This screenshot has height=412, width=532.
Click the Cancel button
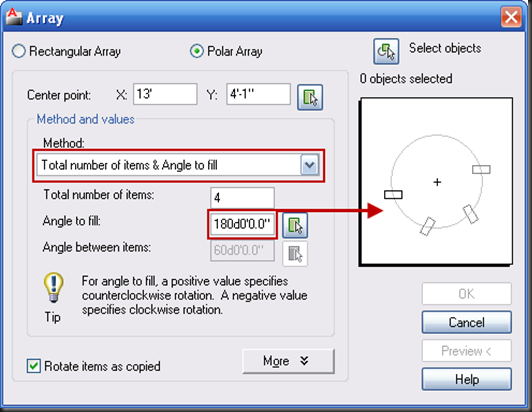point(467,322)
